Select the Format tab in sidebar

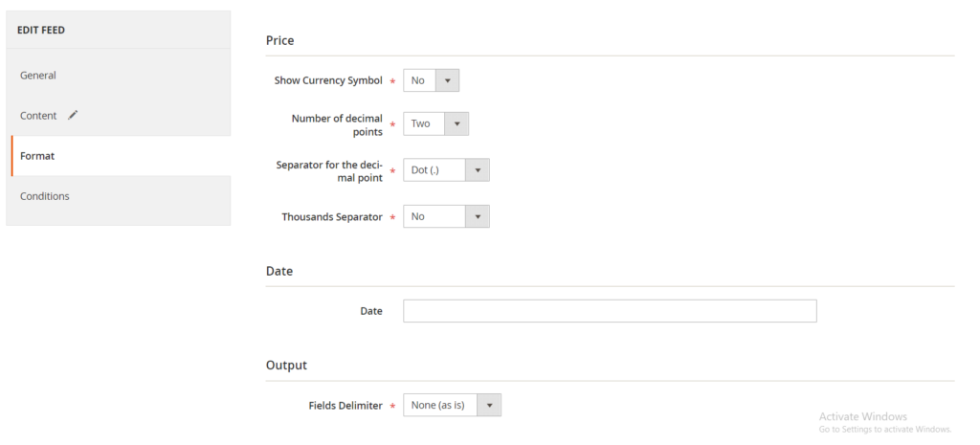pos(37,156)
